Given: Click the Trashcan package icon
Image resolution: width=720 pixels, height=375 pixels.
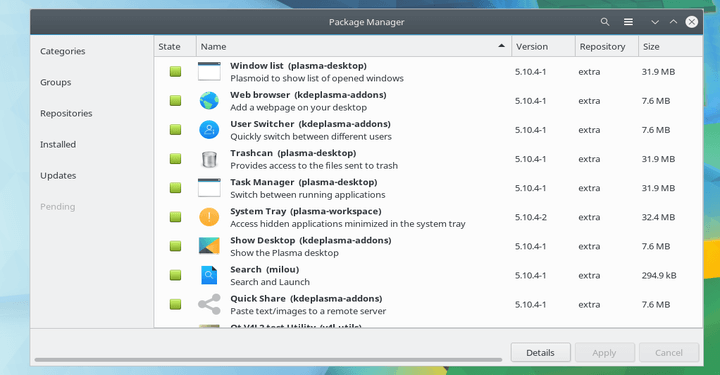Looking at the screenshot, I should click(x=209, y=159).
